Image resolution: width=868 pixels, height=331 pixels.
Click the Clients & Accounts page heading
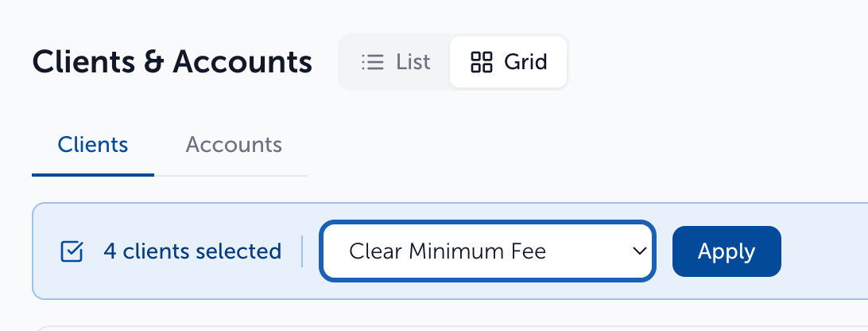172,61
